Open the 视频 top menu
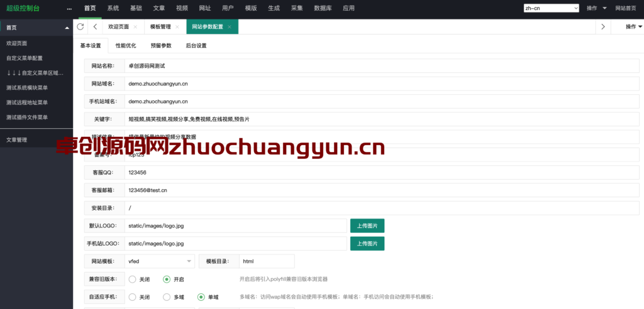The image size is (644, 309). [182, 9]
